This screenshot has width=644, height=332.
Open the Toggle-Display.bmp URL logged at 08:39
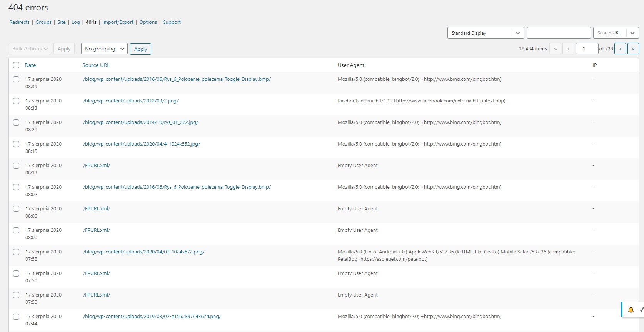177,79
